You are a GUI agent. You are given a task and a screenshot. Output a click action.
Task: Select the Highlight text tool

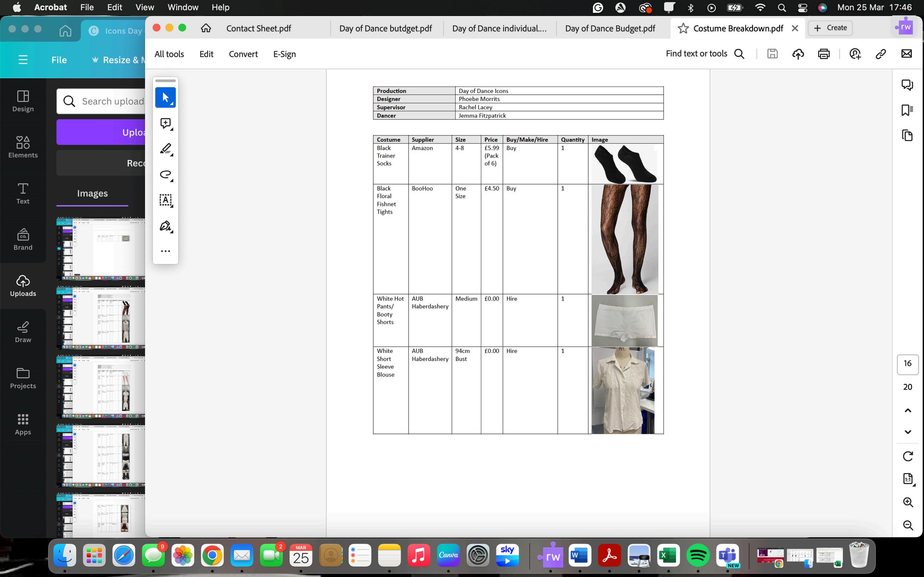[x=165, y=149]
